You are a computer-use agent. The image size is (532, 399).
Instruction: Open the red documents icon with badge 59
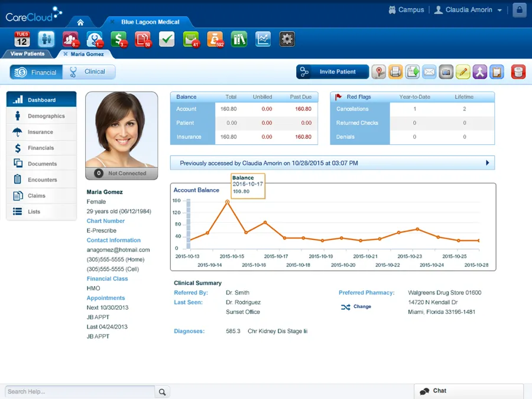(x=143, y=39)
